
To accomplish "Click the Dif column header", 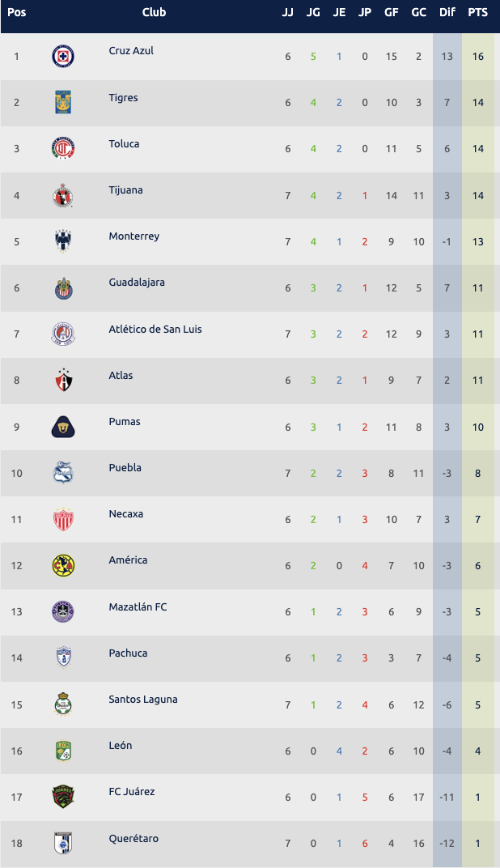I will (447, 12).
